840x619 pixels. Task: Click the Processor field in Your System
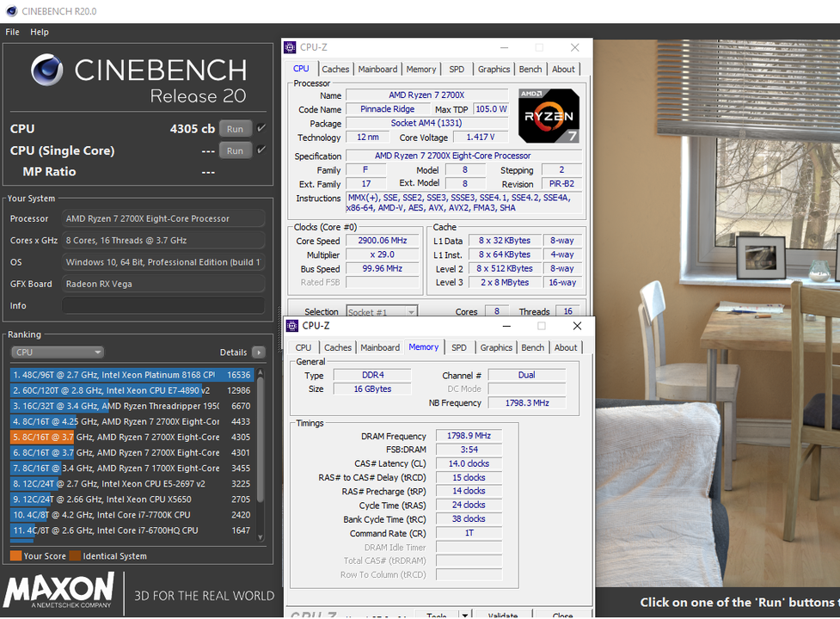coord(163,218)
